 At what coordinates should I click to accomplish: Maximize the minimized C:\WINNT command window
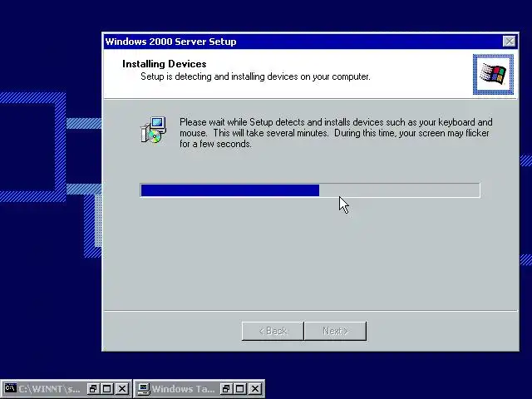point(107,388)
